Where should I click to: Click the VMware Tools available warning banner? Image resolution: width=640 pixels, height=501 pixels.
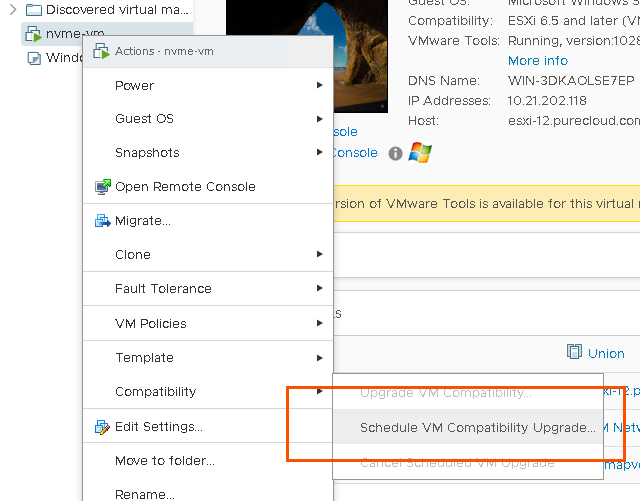487,203
